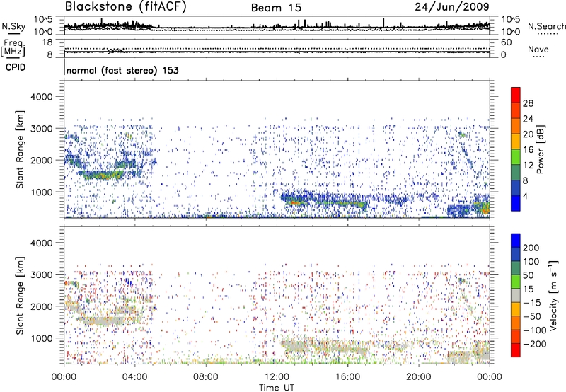The height and width of the screenshot is (392, 566).
Task: Click the gray swatch of the velocity colorbar
Action: [x=516, y=295]
